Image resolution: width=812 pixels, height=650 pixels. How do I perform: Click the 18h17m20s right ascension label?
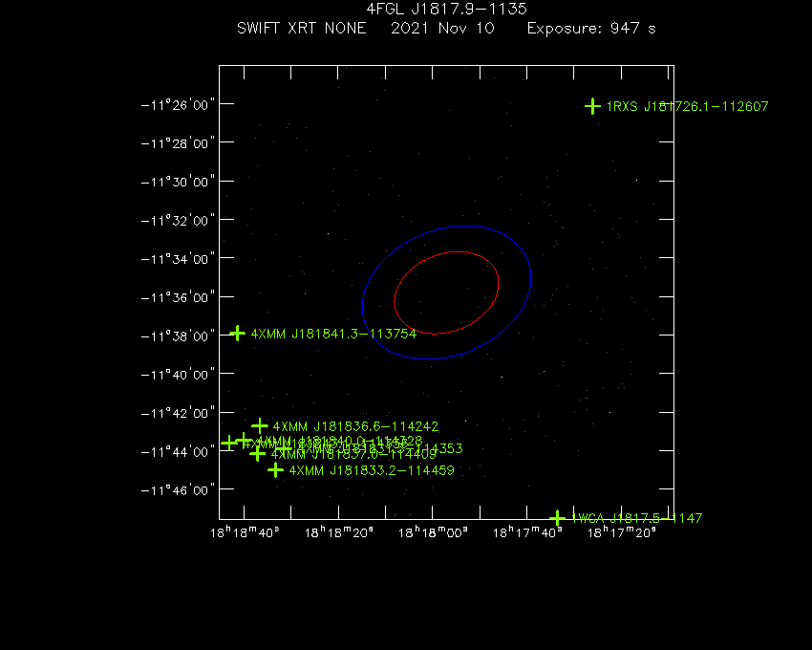point(622,532)
